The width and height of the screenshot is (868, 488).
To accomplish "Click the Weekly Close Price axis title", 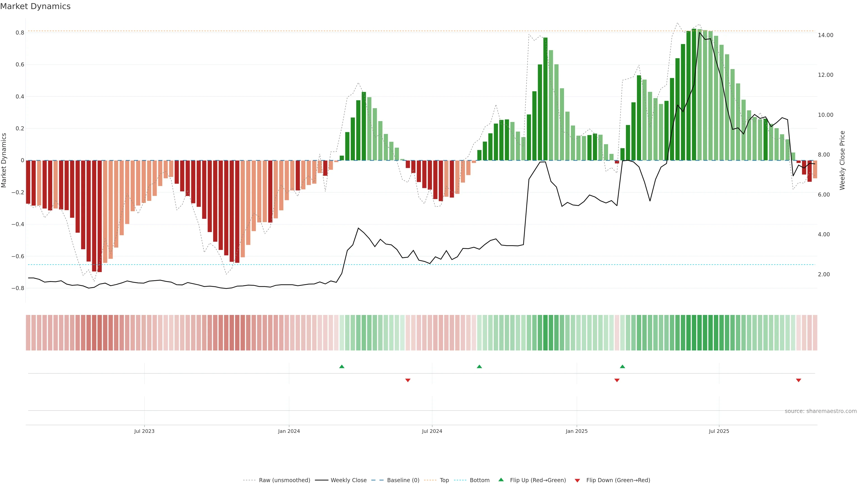I will 842,160.
